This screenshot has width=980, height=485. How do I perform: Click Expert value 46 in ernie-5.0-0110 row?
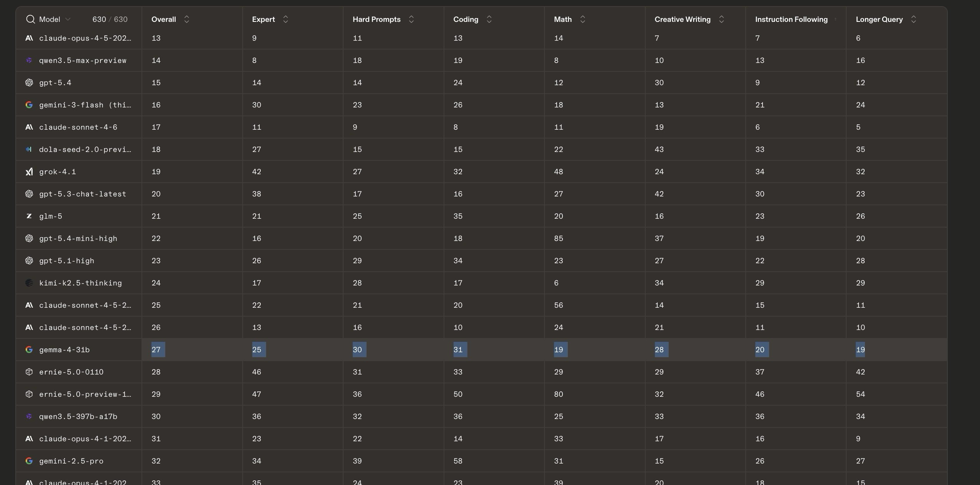(x=257, y=372)
